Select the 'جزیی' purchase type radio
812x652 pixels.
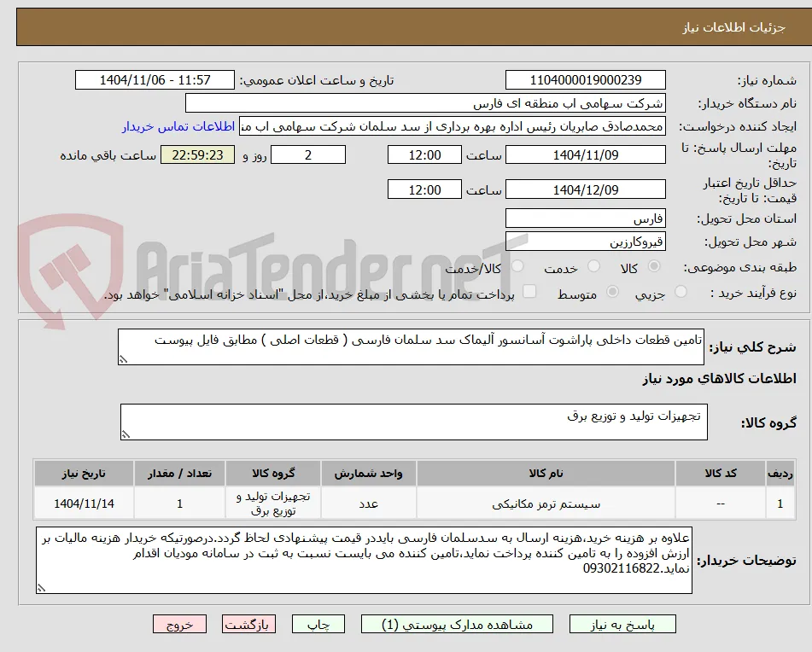[681, 292]
